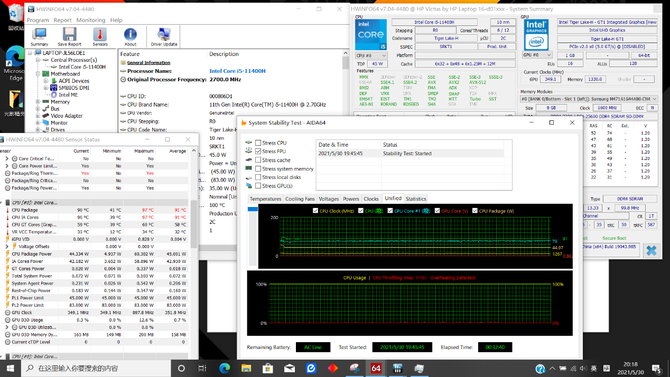Toggle CPU Clock (MHz) graph checkbox
670x377 pixels.
[315, 211]
